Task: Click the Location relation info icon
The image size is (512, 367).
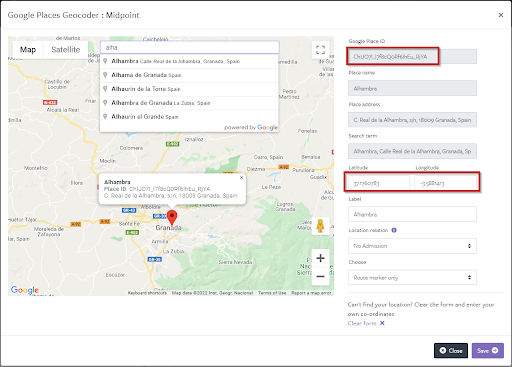Action: pyautogui.click(x=394, y=230)
